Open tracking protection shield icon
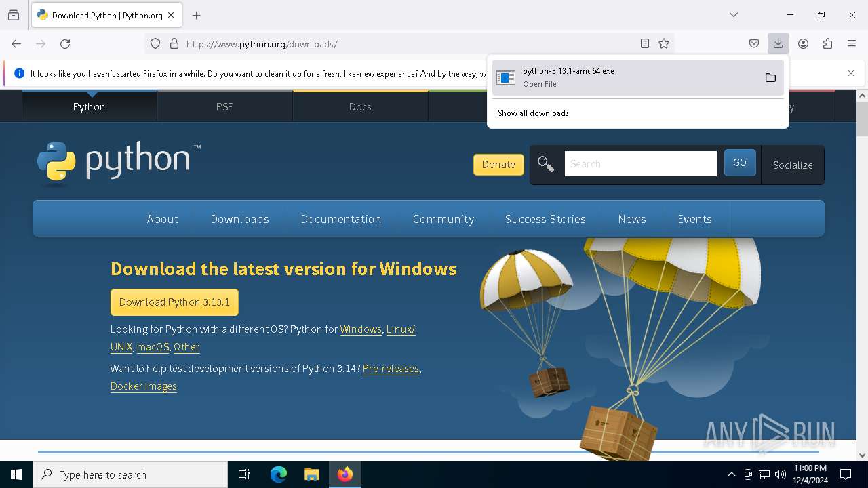Image resolution: width=868 pixels, height=488 pixels. click(155, 44)
